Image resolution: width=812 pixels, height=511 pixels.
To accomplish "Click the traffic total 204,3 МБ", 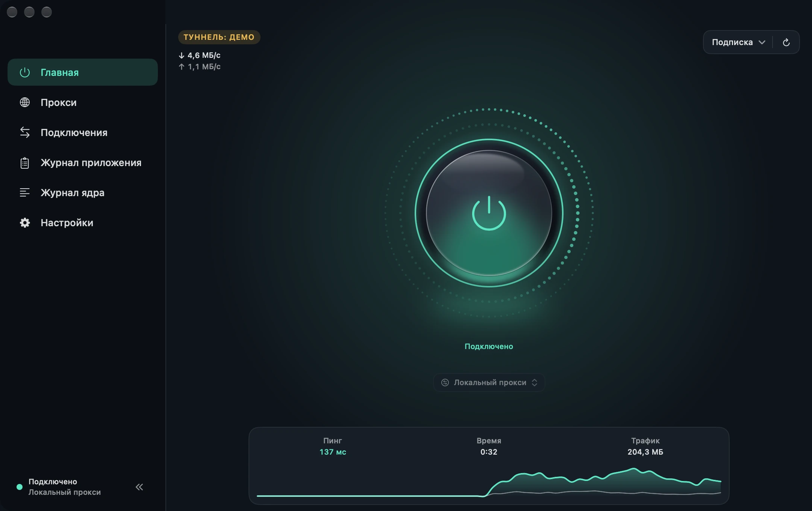I will coord(645,452).
